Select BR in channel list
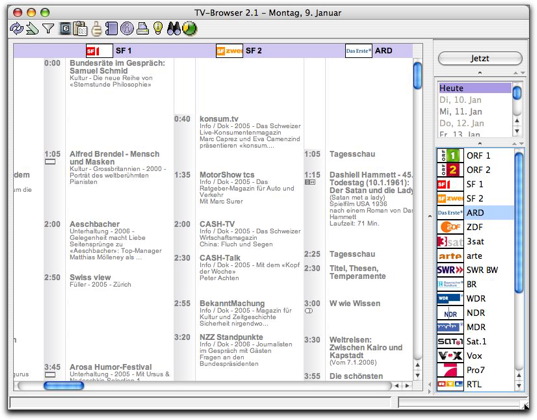Viewport: 537px width, 420px height. point(475,284)
